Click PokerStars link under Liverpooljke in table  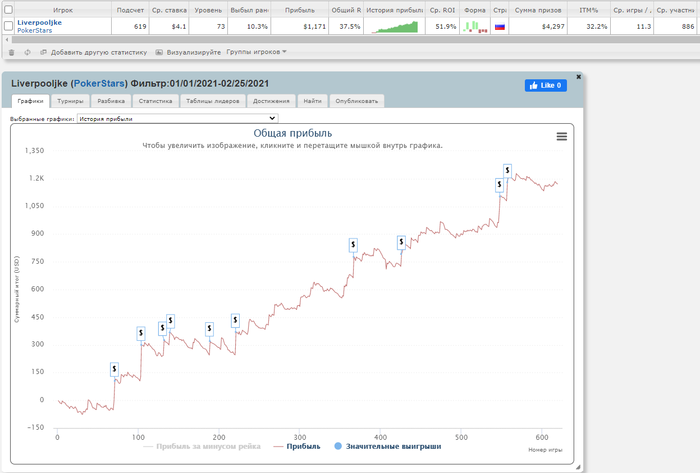pyautogui.click(x=34, y=30)
